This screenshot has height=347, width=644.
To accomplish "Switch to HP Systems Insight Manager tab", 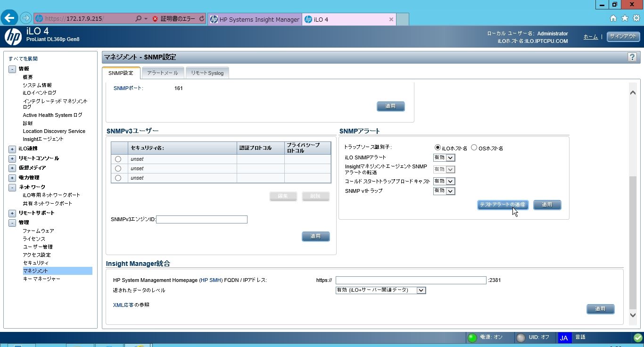I will [255, 19].
